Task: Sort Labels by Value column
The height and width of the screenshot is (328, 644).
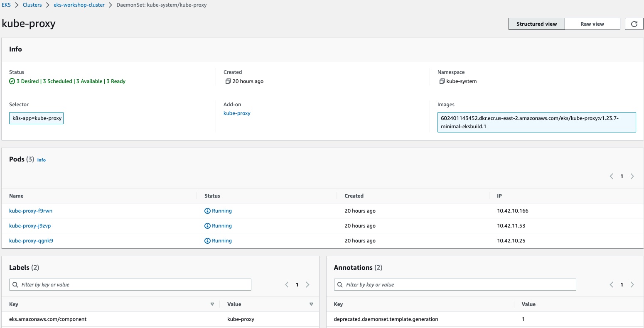Action: (311, 304)
